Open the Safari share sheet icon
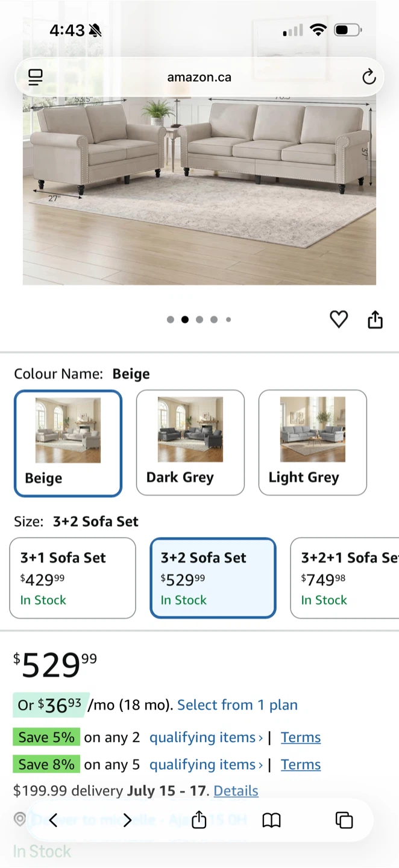This screenshot has height=868, width=399. (x=199, y=819)
